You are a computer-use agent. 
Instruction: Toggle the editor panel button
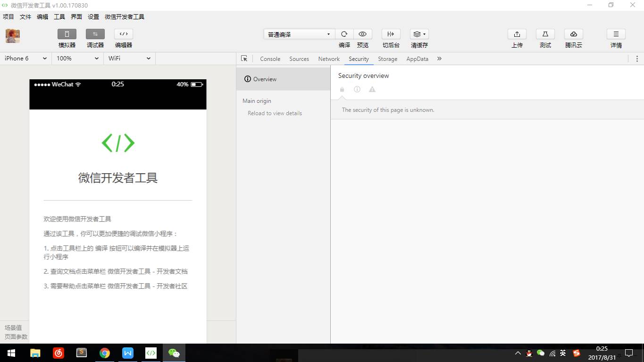coord(123,34)
